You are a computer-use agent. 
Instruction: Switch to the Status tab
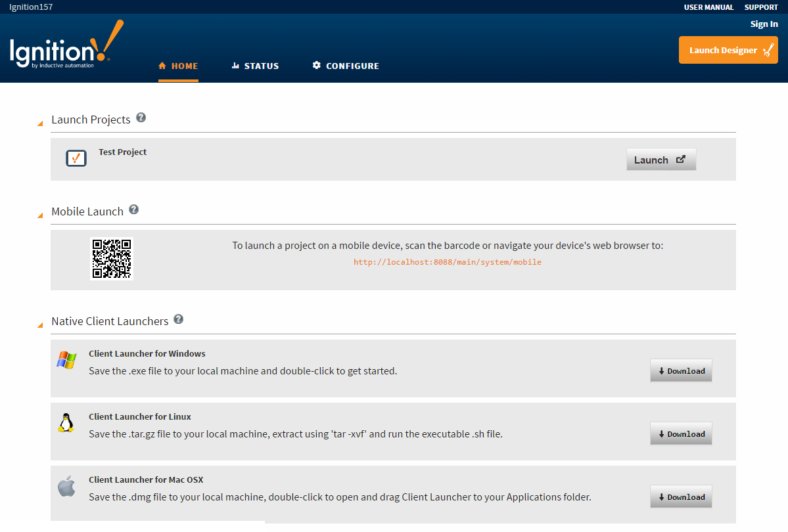pos(255,66)
